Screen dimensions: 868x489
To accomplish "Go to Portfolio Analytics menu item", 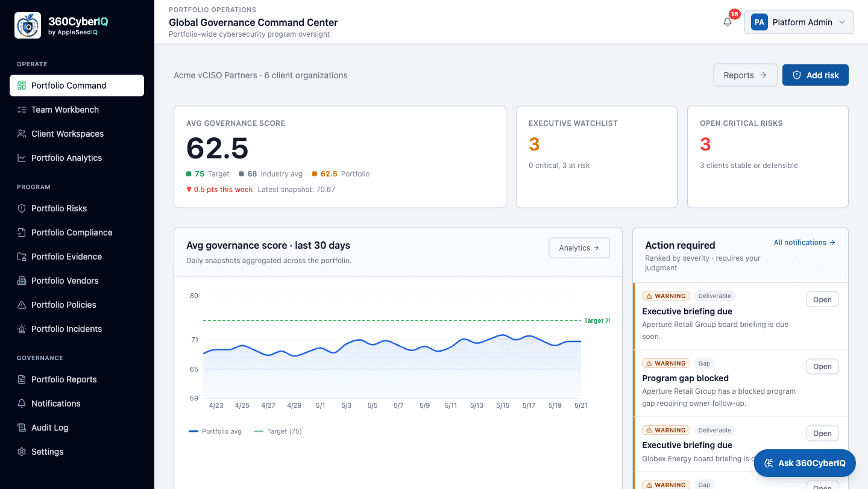I will [x=77, y=158].
